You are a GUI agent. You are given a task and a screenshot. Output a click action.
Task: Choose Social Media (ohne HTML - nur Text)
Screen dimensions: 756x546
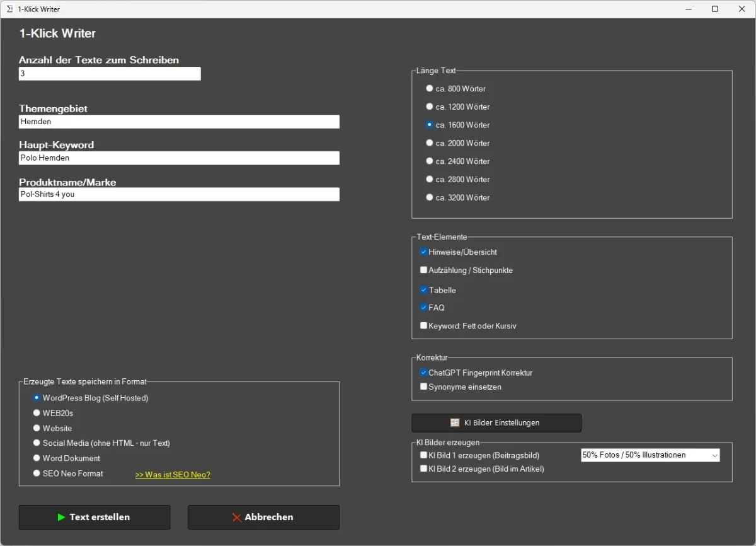point(37,443)
